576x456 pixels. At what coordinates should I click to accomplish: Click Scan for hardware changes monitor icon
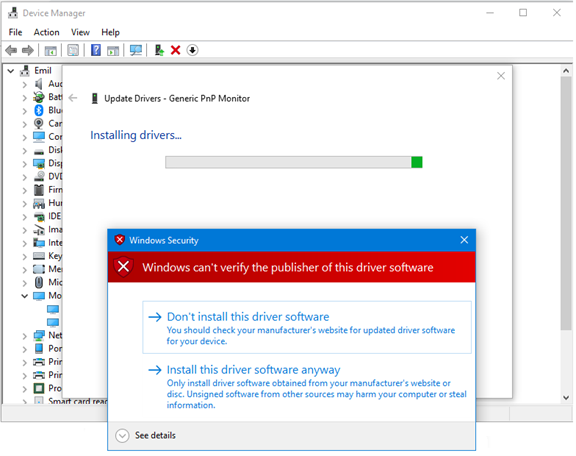[x=136, y=50]
